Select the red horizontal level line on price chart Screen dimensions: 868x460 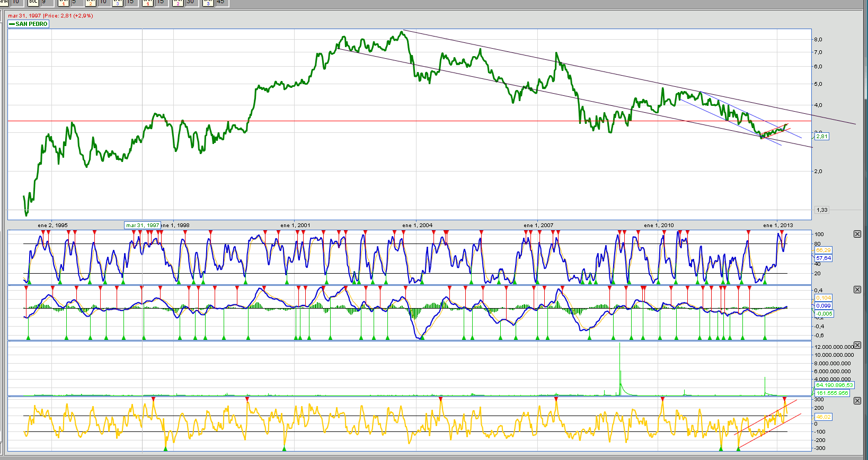[x=409, y=121]
